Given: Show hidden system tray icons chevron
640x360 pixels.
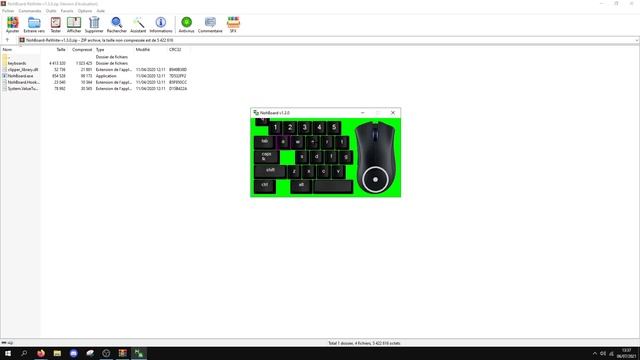Looking at the screenshot, I should [x=595, y=353].
